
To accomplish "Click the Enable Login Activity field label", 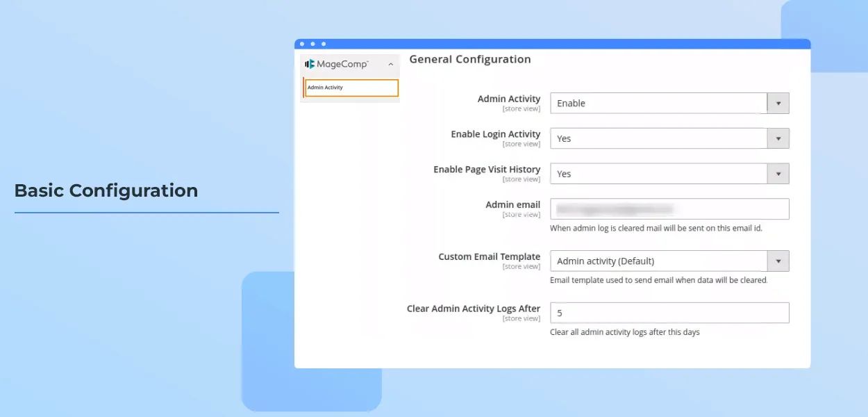I will coord(495,134).
